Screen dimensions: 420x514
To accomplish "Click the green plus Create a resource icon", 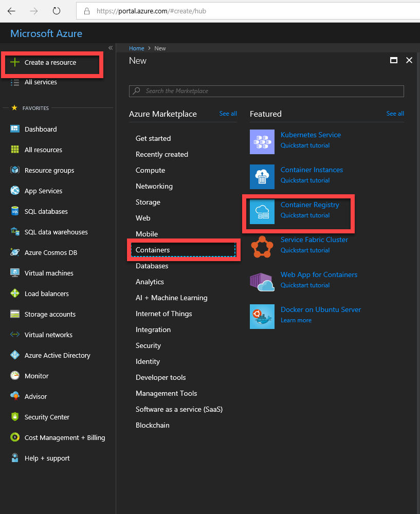I will (15, 62).
